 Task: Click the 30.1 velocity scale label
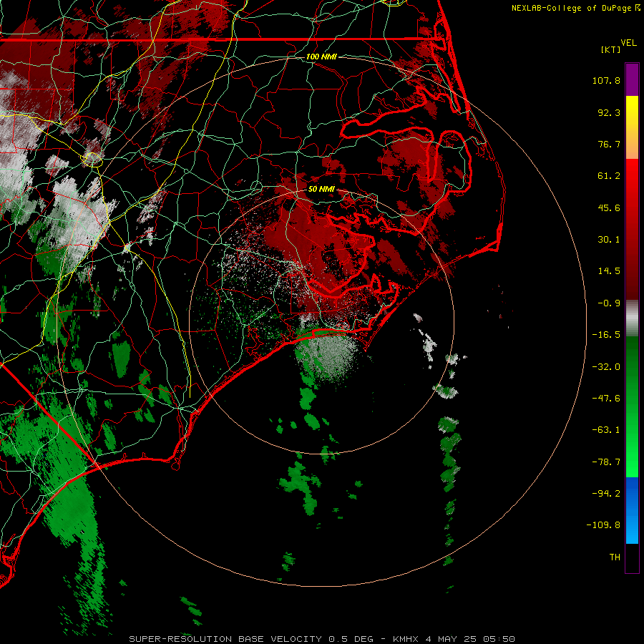click(609, 240)
